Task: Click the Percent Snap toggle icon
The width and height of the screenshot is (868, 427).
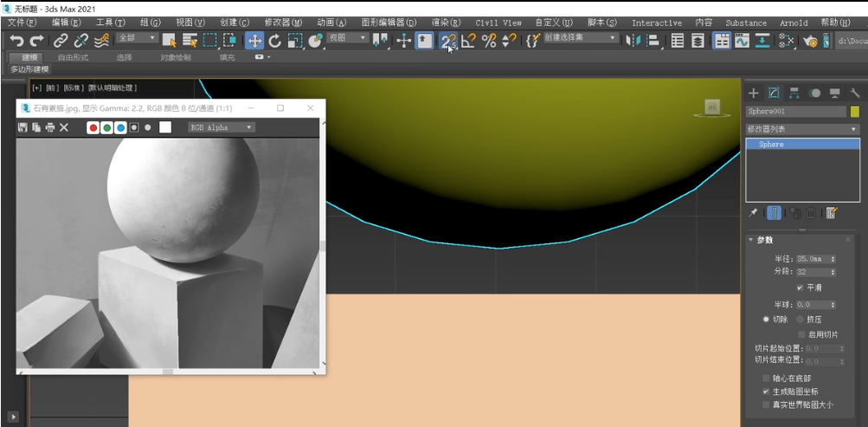Action: point(489,41)
